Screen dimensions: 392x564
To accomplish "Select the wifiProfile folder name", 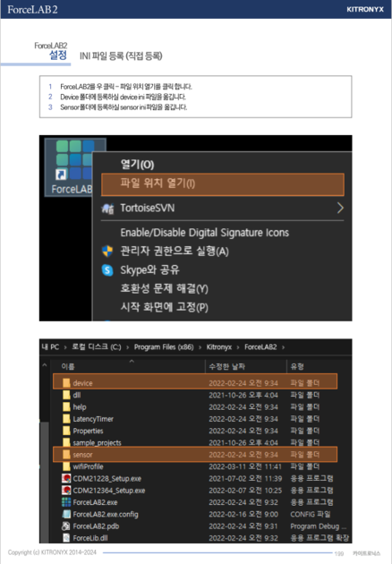I will pos(88,466).
